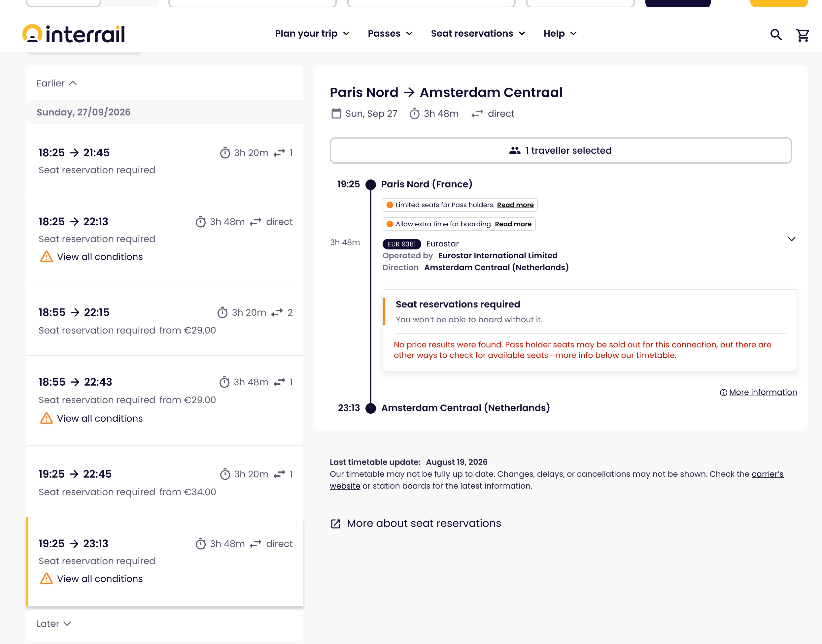The height and width of the screenshot is (644, 822).
Task: Click the Eurostar International Limited operator name
Action: [x=497, y=256]
